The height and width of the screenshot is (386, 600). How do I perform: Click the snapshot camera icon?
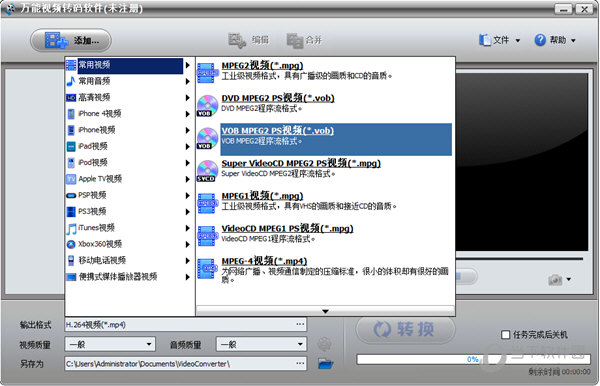555,280
